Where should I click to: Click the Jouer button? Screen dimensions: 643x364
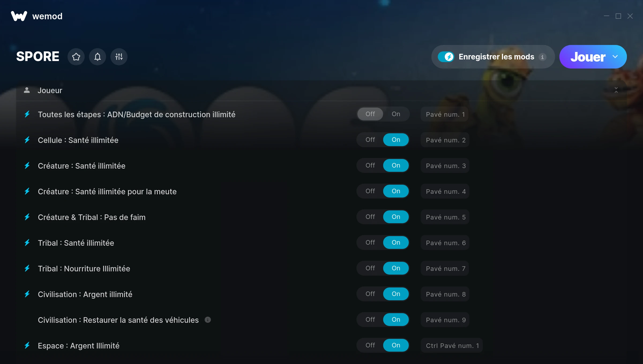pos(588,57)
